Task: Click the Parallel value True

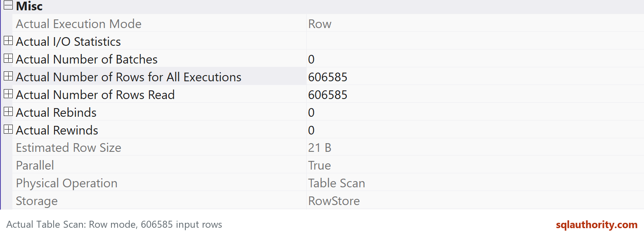Action: click(320, 165)
